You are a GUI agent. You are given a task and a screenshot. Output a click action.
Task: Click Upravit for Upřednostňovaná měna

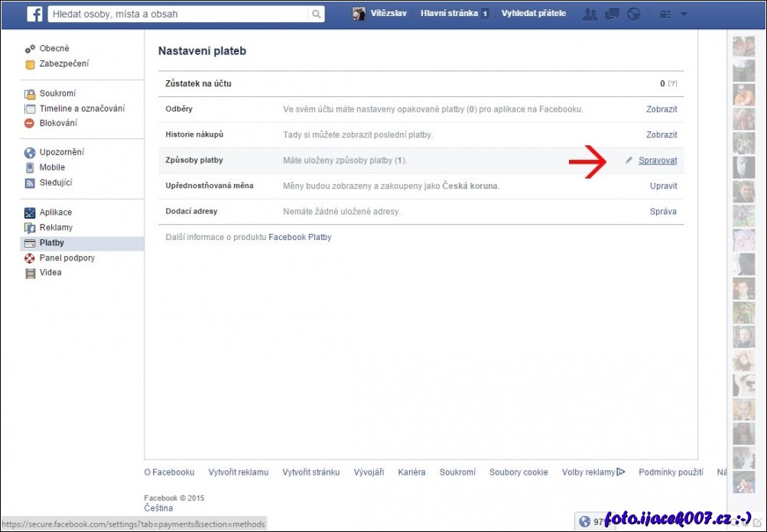(x=663, y=186)
